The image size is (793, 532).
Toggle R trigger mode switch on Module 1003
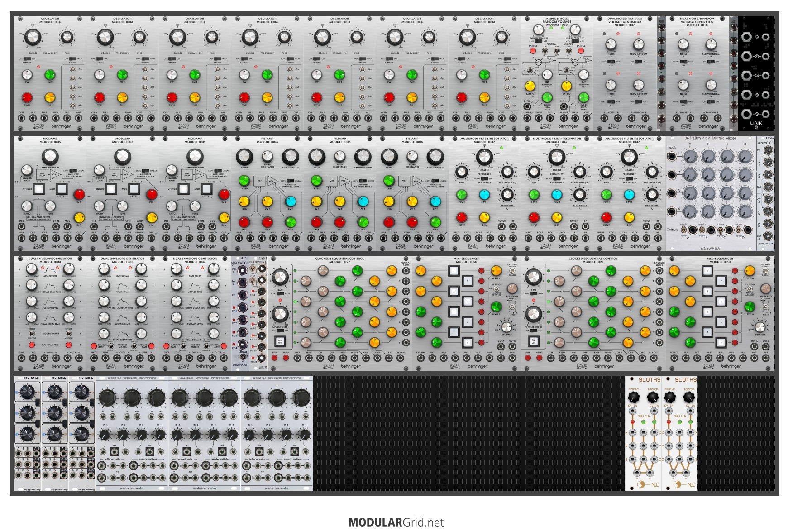[x=68, y=333]
